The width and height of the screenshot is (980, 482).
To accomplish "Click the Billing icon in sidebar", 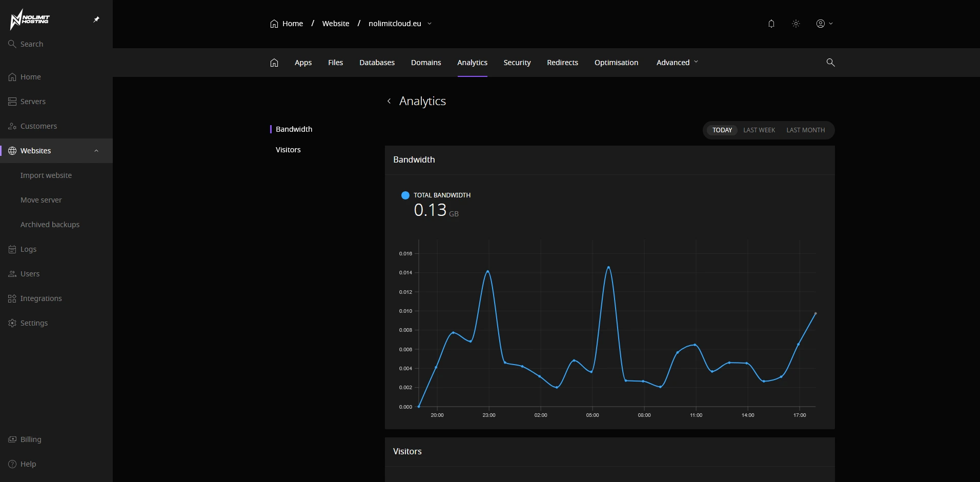I will coord(12,439).
